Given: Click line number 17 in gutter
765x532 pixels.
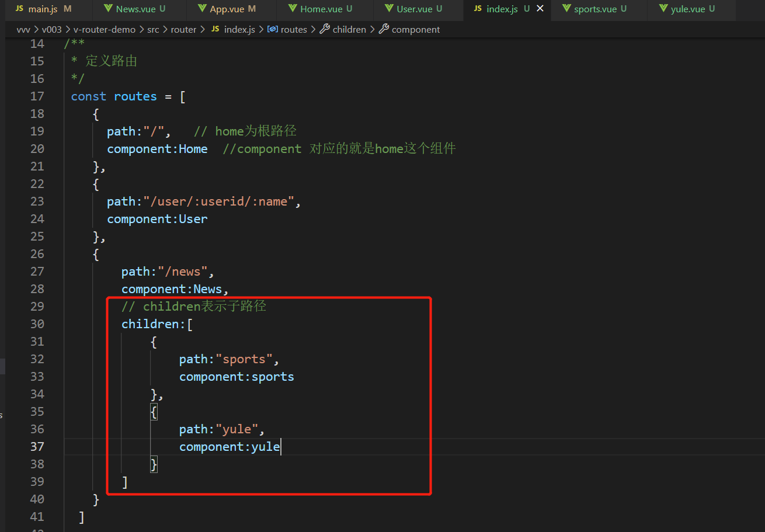Looking at the screenshot, I should [x=37, y=96].
